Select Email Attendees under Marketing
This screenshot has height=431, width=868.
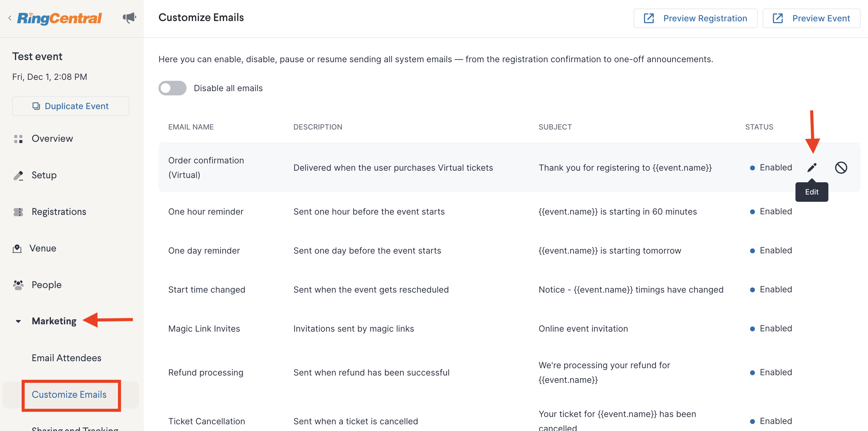pyautogui.click(x=66, y=358)
